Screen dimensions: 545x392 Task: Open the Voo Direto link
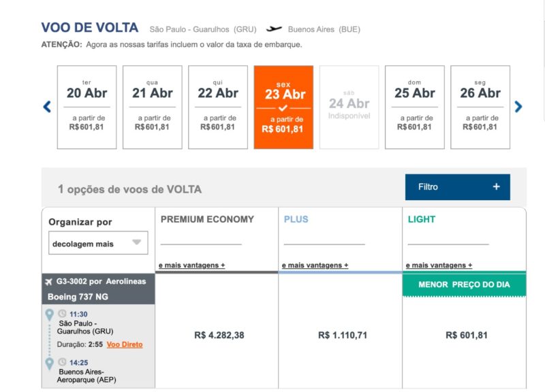(125, 344)
